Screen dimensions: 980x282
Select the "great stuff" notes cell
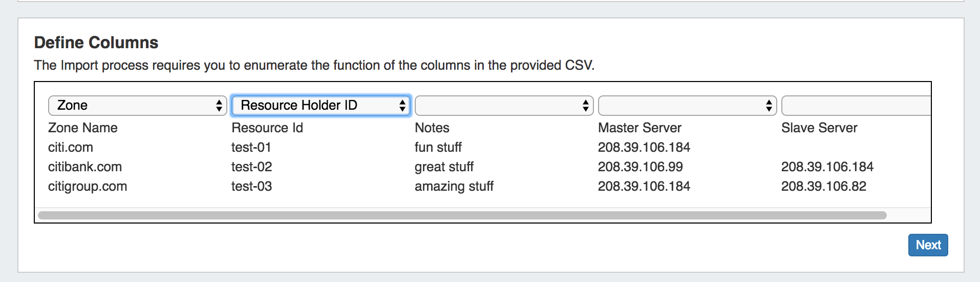tap(444, 167)
